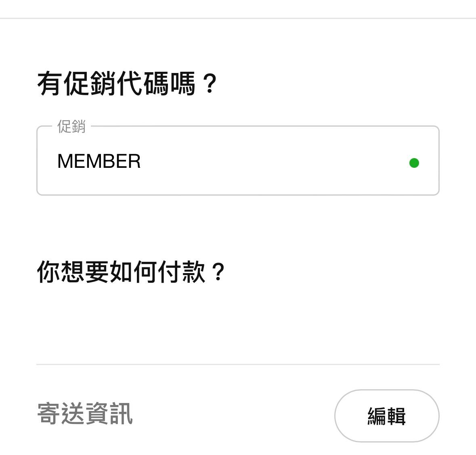The width and height of the screenshot is (476, 455).
Task: Edit shipping info via 編輯
Action: pos(386,416)
